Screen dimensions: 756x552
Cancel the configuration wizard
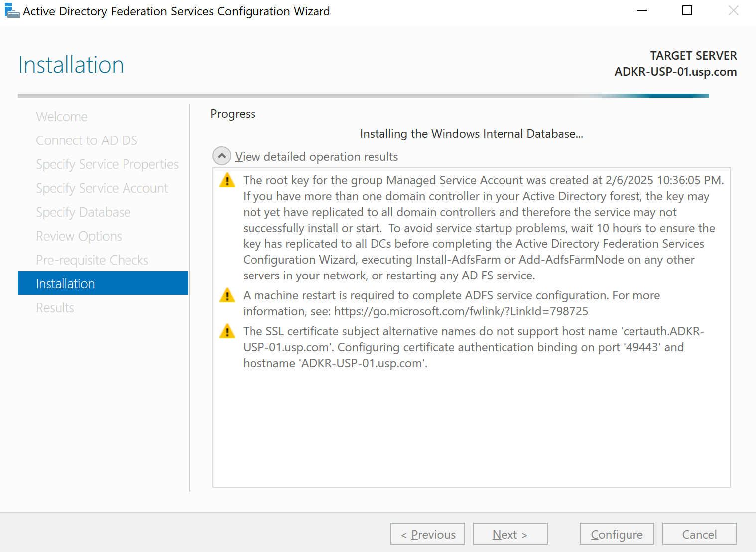(x=700, y=534)
